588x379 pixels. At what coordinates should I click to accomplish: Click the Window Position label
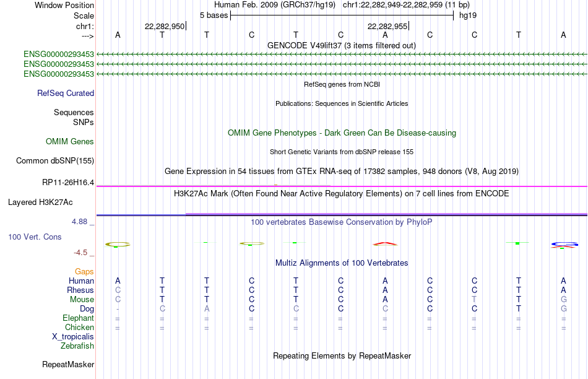(x=64, y=5)
